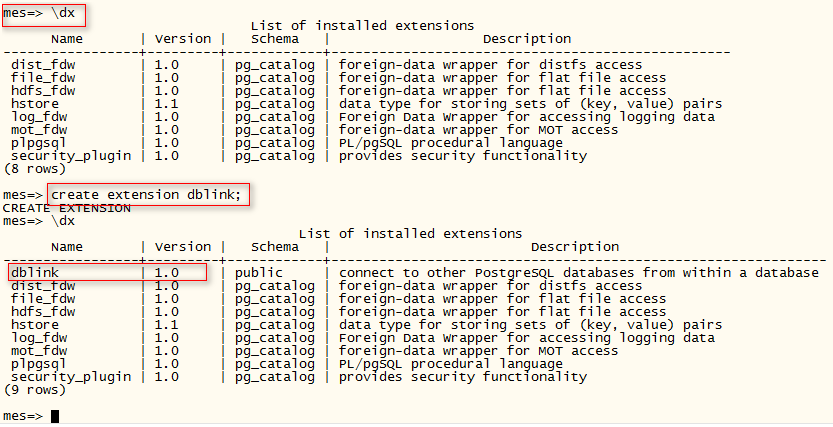Click hstore in the 8-row extension listing
The width and height of the screenshot is (833, 427).
pos(35,104)
